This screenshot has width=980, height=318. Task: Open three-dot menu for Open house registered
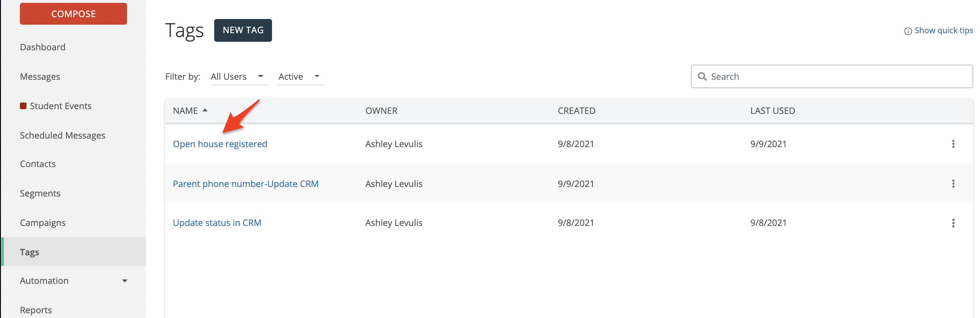953,144
